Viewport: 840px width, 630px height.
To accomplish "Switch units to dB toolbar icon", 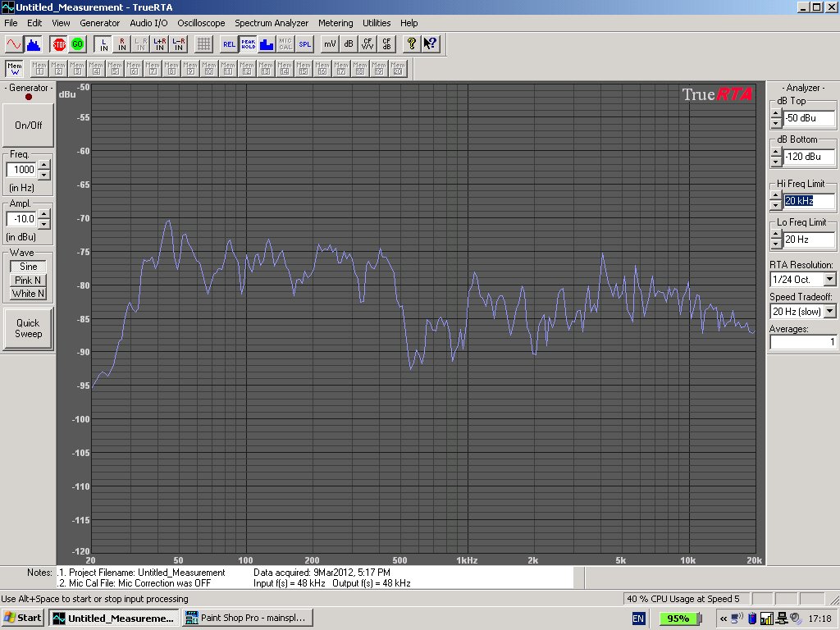I will click(x=349, y=44).
